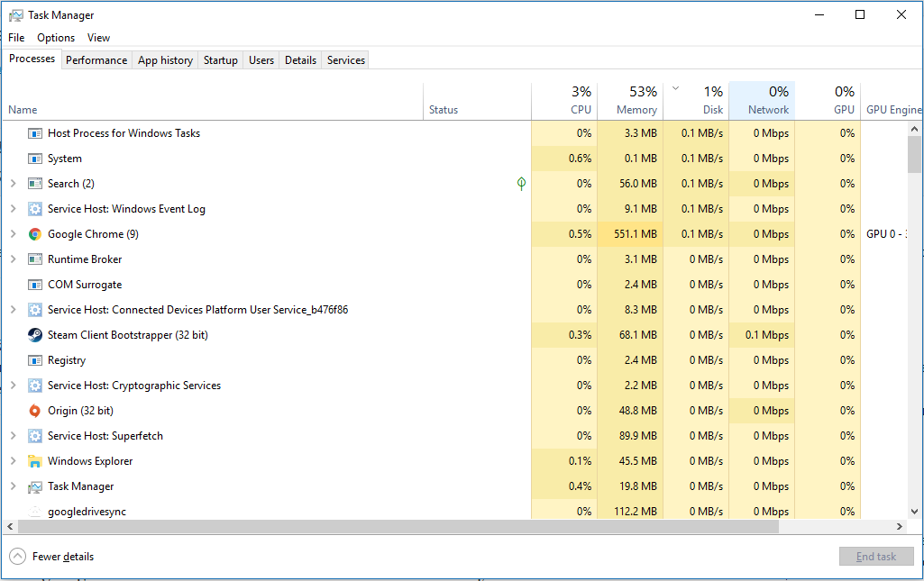
Task: Sort by the GPU Engine column header
Action: [x=892, y=101]
